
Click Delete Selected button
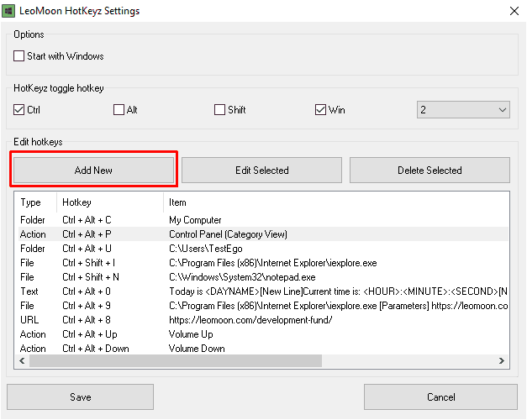point(430,170)
